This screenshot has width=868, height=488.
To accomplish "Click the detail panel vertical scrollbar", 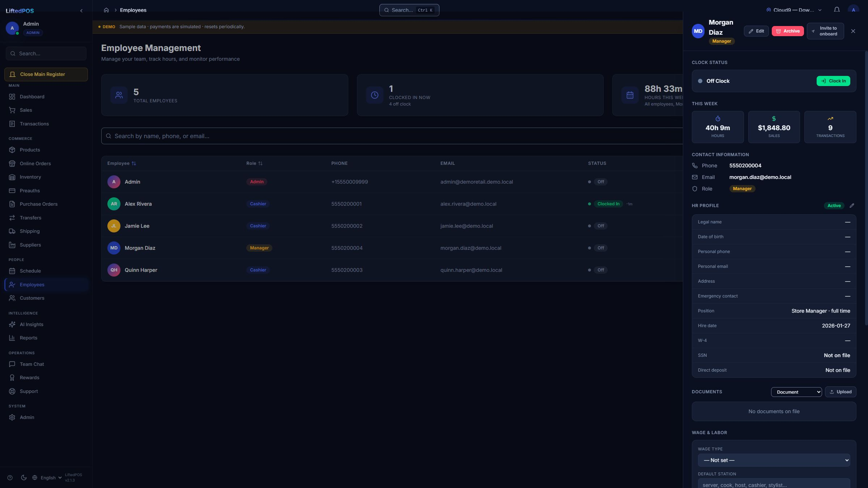I will 866,188.
